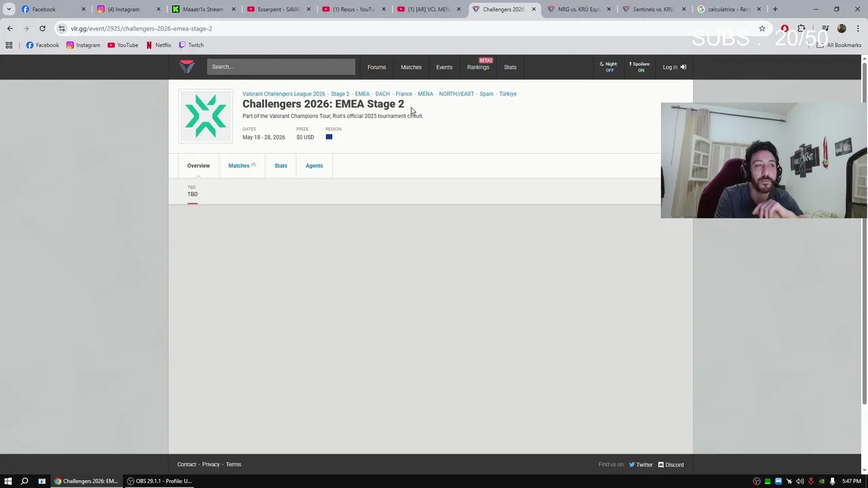Select the event Stats tab
The width and height of the screenshot is (868, 488).
281,165
